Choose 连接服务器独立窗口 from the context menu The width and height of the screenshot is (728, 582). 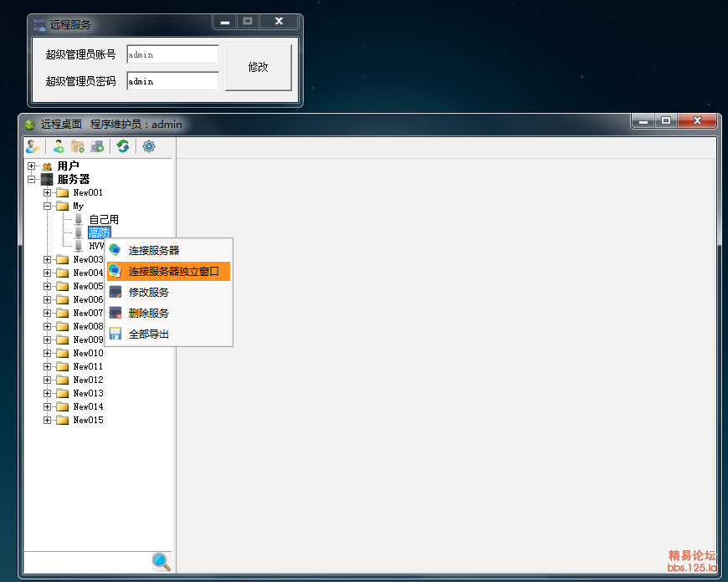168,272
